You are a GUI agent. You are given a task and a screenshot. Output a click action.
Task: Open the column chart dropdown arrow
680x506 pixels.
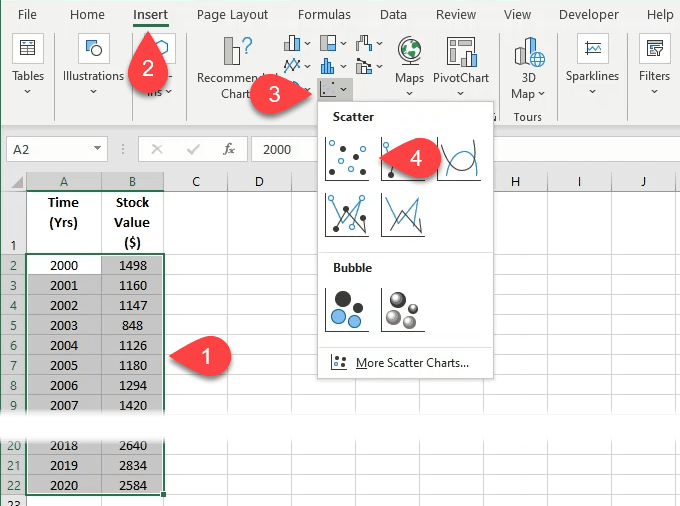[x=307, y=43]
